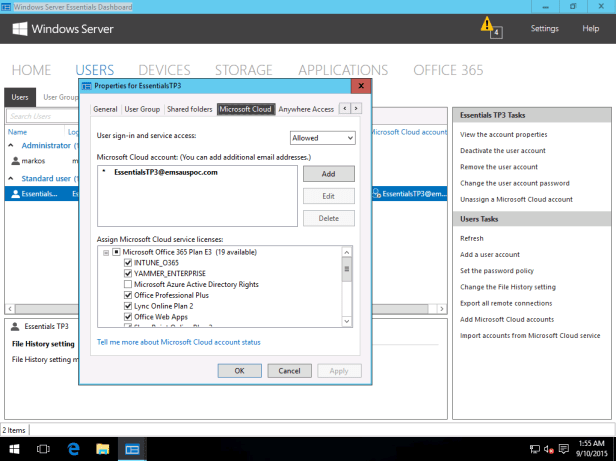This screenshot has width=616, height=461.
Task: Open File Explorer from the taskbar
Action: click(x=103, y=450)
